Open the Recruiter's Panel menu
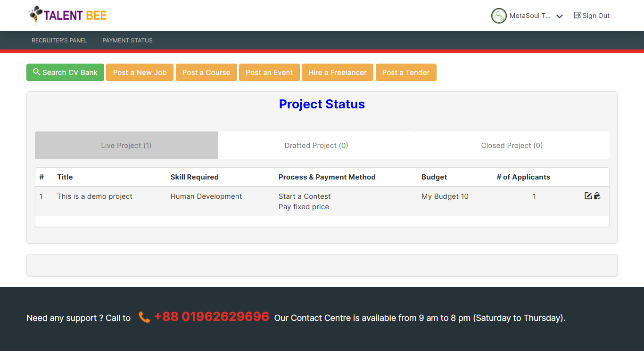 59,41
